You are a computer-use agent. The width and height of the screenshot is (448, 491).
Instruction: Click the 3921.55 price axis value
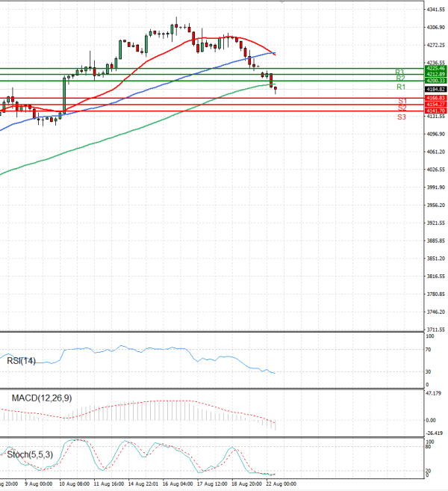click(436, 223)
